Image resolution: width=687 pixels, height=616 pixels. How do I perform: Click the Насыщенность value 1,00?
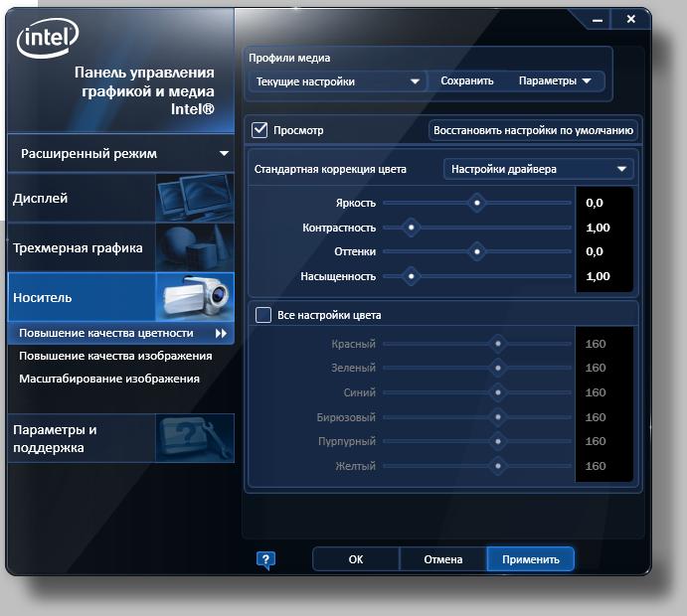tap(599, 276)
